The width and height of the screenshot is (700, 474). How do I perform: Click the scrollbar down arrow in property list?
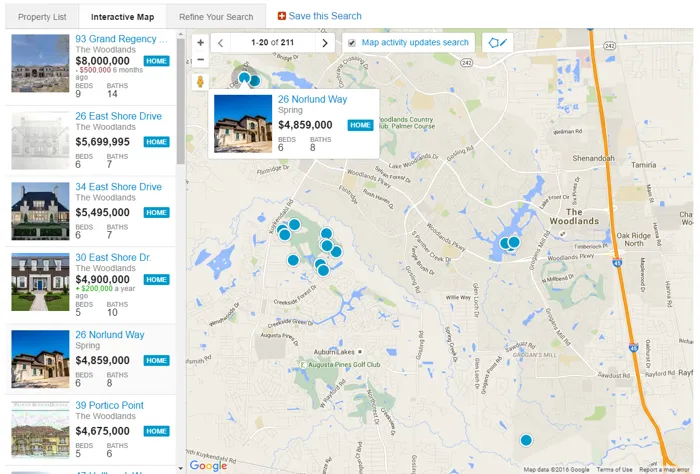[x=180, y=469]
